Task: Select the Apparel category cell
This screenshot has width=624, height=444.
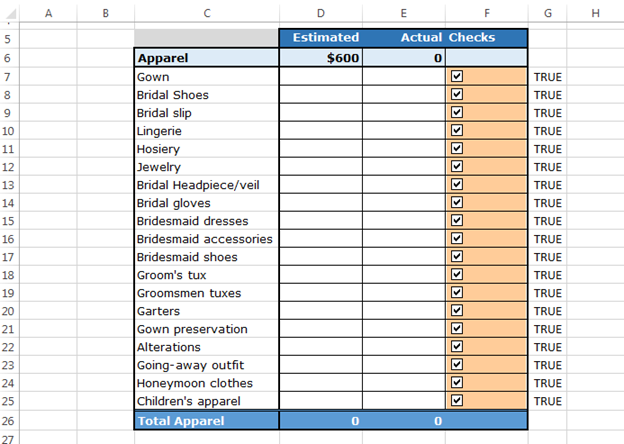Action: (x=207, y=58)
